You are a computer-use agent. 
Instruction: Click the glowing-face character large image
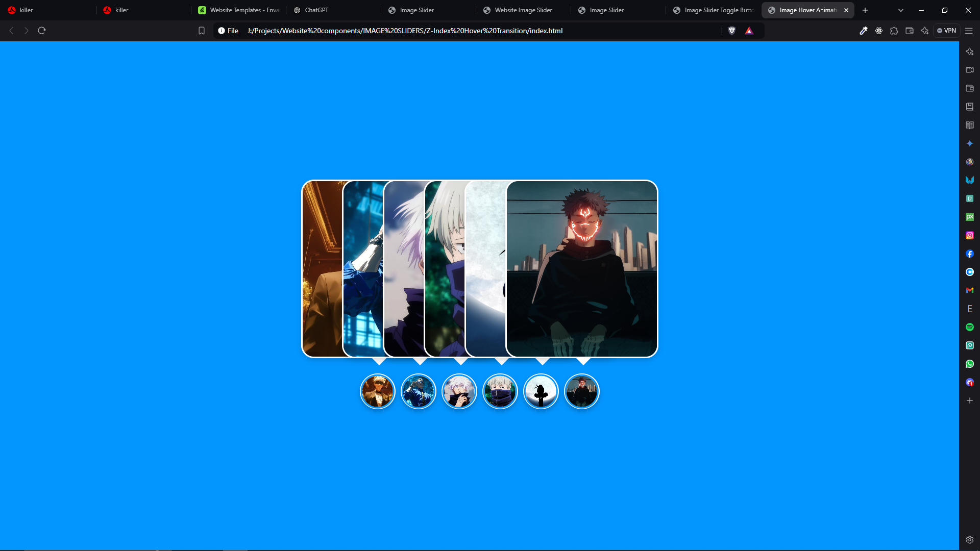(x=582, y=269)
